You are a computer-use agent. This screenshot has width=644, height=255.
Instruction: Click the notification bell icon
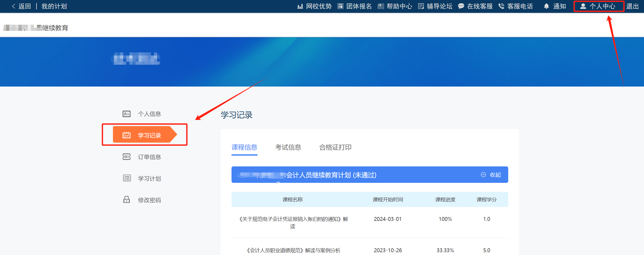(x=546, y=6)
